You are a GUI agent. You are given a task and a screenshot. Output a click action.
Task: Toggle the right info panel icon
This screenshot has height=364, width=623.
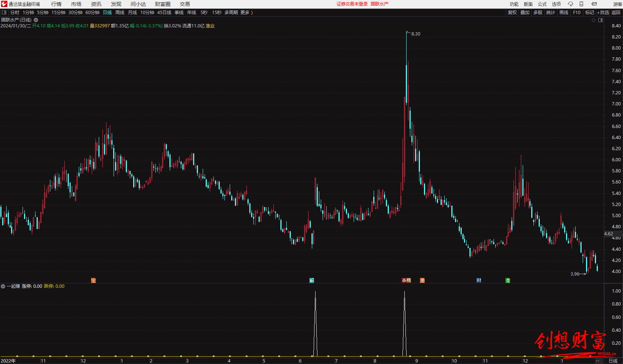click(600, 20)
